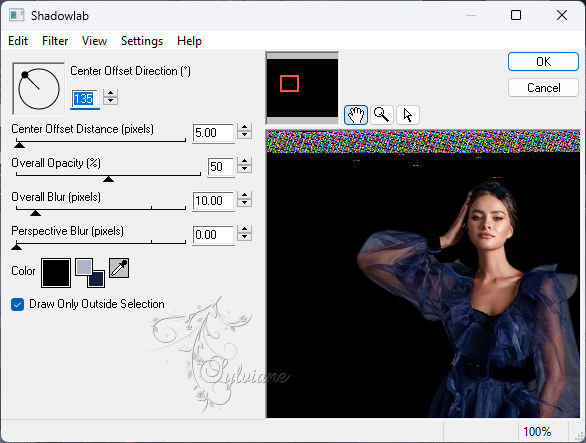Uncheck Draw Only Outside Selection
Viewport: 586px width, 443px height.
coord(18,304)
